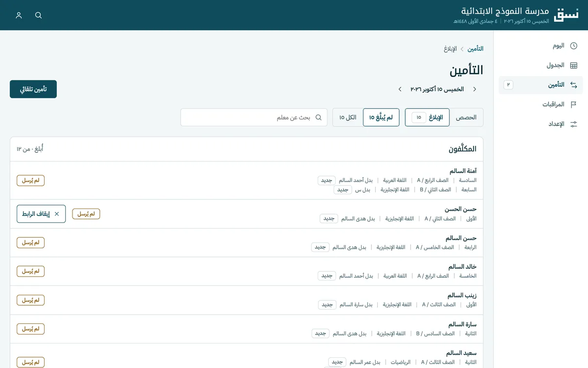This screenshot has width=588, height=368.
Task: Open الإعداد sliders icon in sidebar
Action: coord(574,124)
